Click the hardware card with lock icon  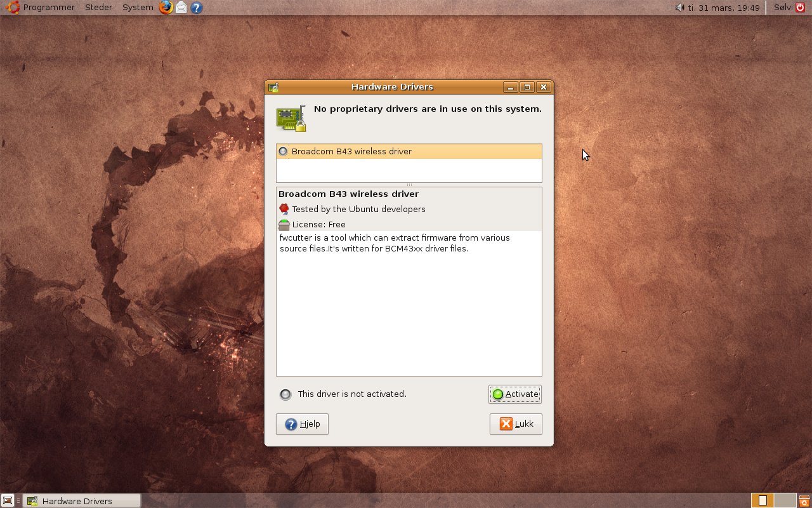pos(291,118)
